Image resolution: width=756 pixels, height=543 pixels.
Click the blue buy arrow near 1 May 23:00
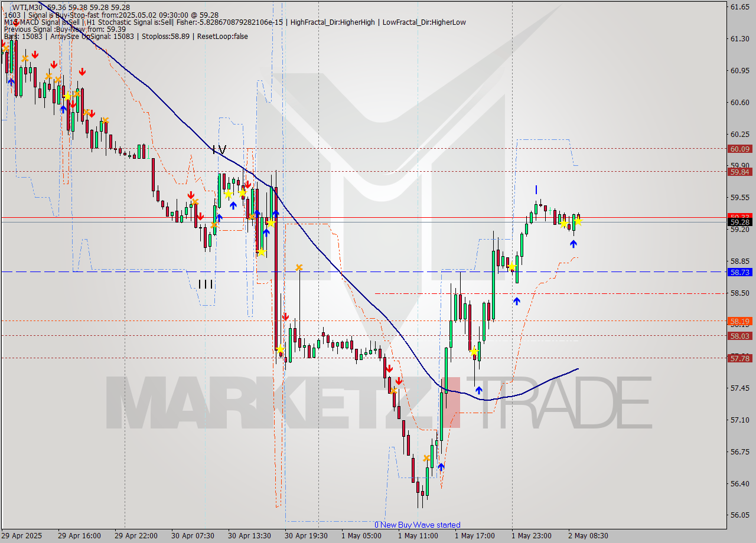pyautogui.click(x=517, y=301)
